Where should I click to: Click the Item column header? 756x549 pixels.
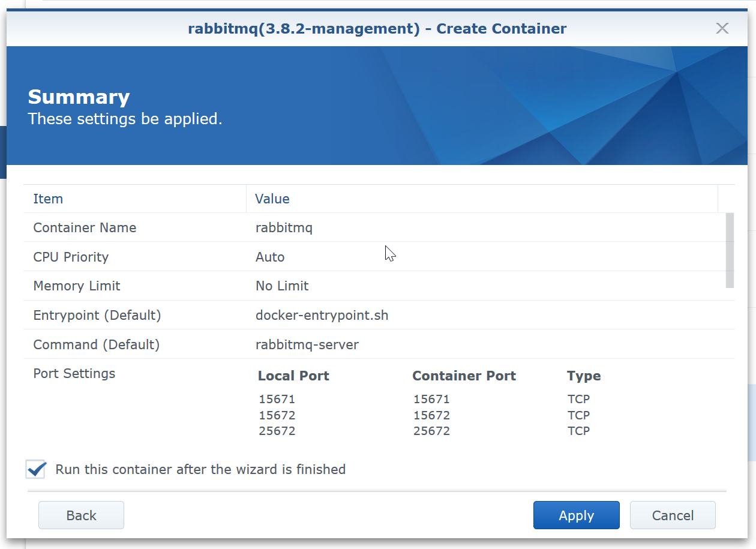48,199
